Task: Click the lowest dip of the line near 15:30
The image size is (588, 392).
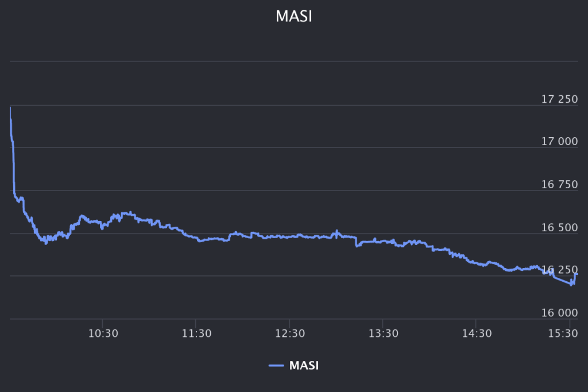Action: coord(571,284)
